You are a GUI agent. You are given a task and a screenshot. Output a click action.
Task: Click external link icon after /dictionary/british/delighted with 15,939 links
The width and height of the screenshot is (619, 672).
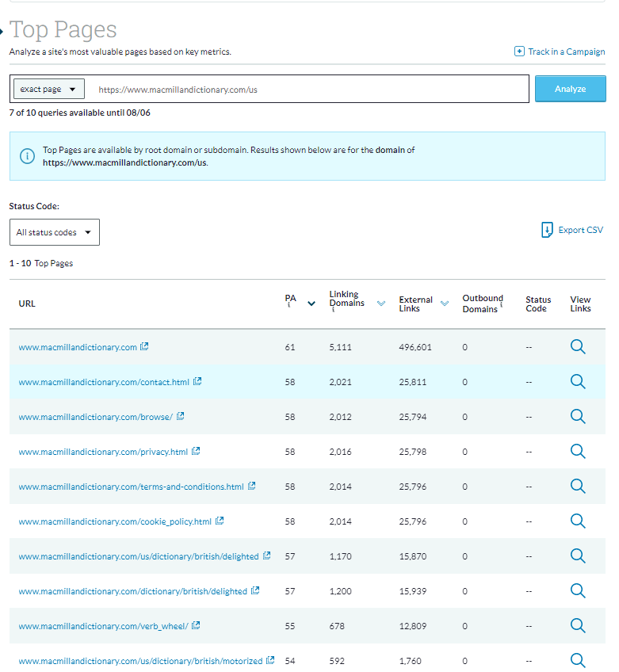tap(255, 590)
